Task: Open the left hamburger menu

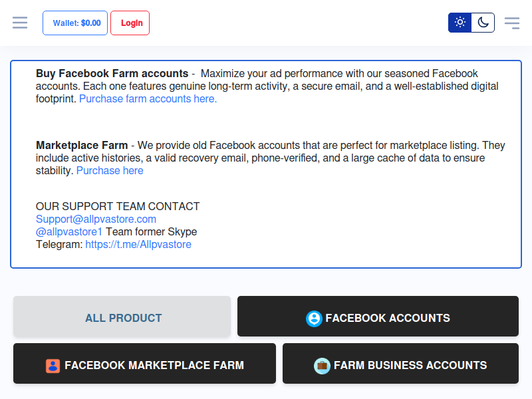Action: [x=20, y=23]
